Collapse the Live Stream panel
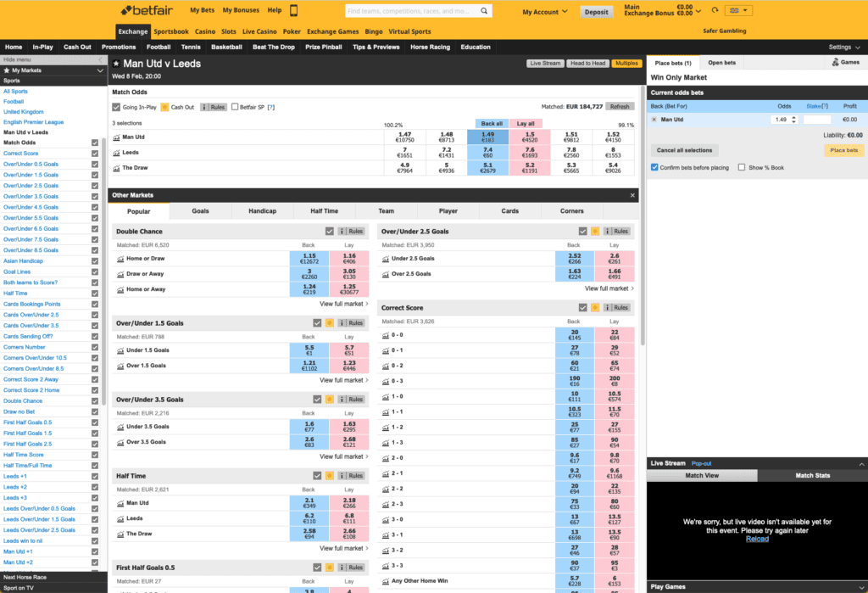This screenshot has width=868, height=593. (861, 464)
